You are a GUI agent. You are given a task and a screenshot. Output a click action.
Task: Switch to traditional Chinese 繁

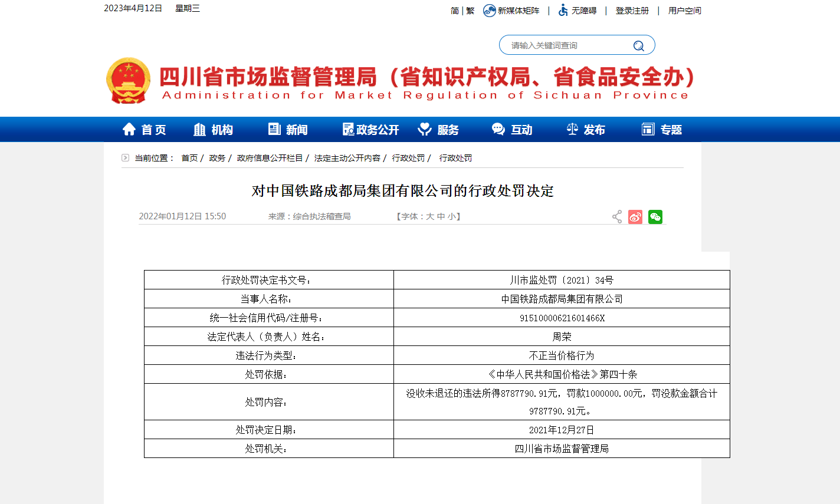(470, 11)
